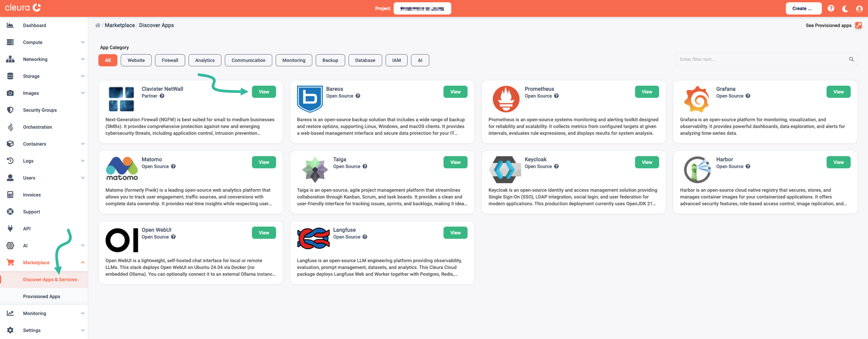Filter apps by Database category

coord(365,60)
